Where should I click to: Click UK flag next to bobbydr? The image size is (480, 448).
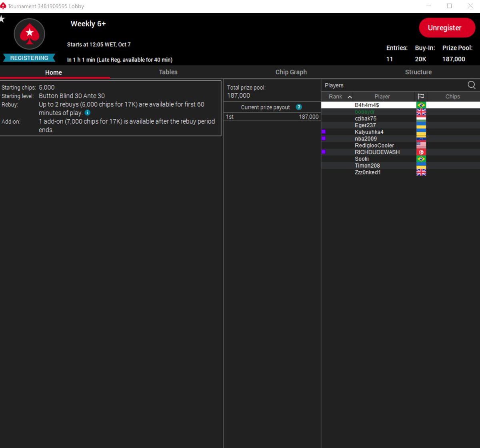[x=421, y=112]
